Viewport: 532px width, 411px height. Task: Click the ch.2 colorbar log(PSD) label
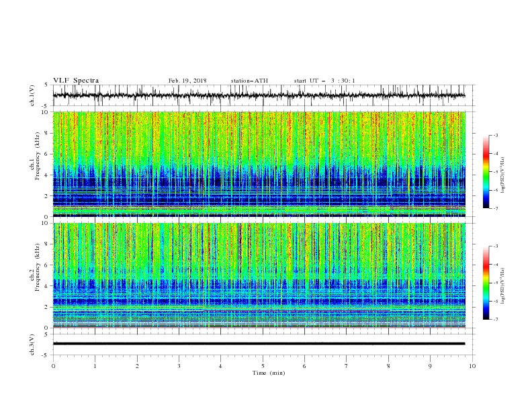(x=503, y=286)
